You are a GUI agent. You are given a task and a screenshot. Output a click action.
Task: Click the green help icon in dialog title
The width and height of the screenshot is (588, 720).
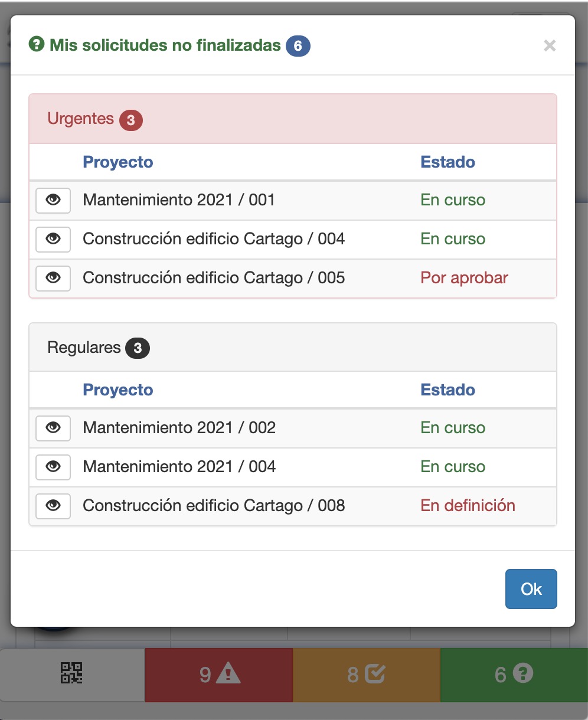click(37, 45)
